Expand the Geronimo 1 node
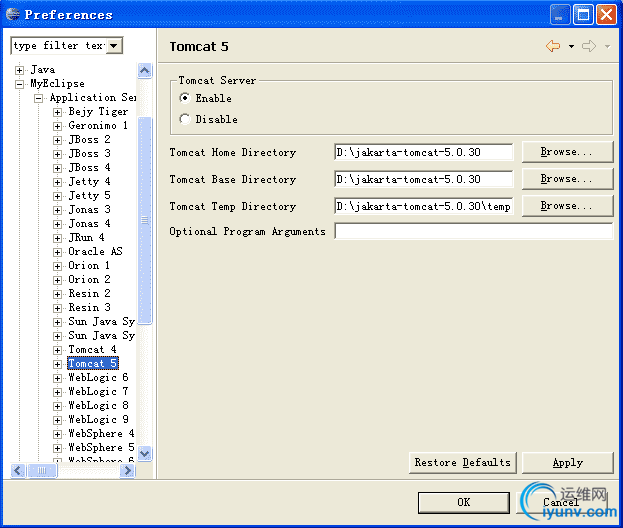The height and width of the screenshot is (528, 623). point(57,126)
